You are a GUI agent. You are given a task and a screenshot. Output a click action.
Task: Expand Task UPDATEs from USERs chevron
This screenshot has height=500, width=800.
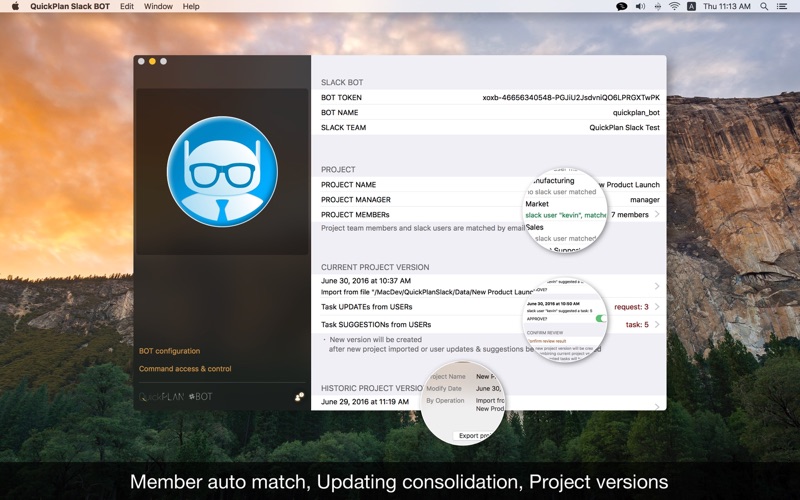coord(657,307)
